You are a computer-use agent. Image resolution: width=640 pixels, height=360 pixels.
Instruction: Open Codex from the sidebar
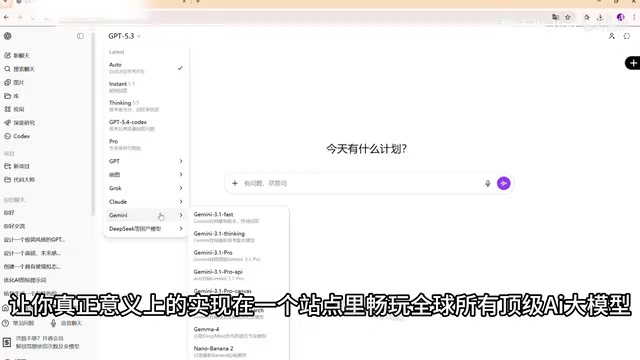click(x=17, y=136)
